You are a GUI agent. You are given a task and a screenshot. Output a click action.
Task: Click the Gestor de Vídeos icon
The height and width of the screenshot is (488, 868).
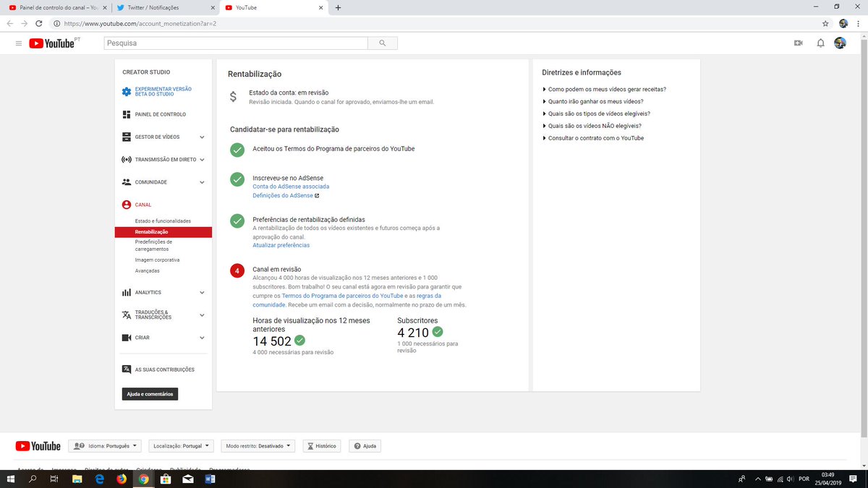pos(127,137)
